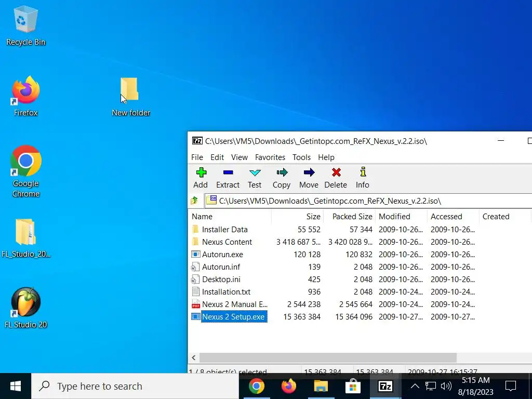This screenshot has height=399, width=532.
Task: Select the Installation.txt file row
Action: pyautogui.click(x=333, y=292)
